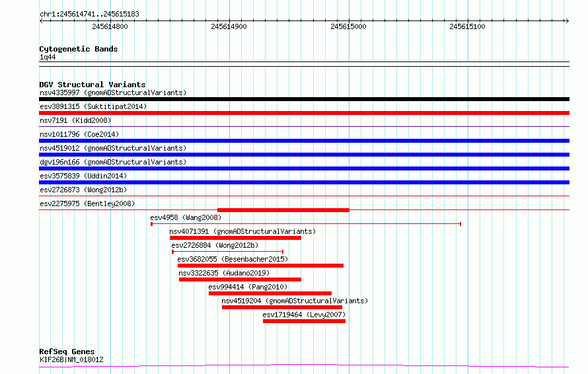Viewport: 588px width, 374px height.
Task: Open the esv4958 Wang2008 label
Action: click(x=186, y=217)
